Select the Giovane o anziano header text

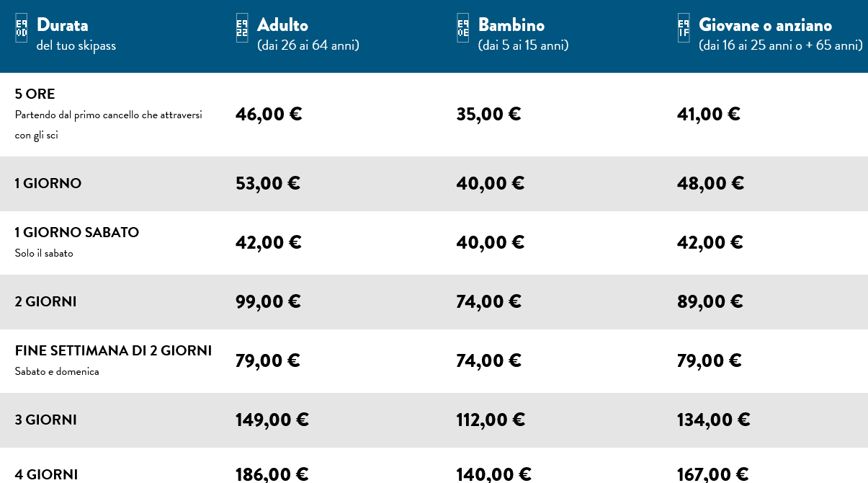pyautogui.click(x=765, y=25)
